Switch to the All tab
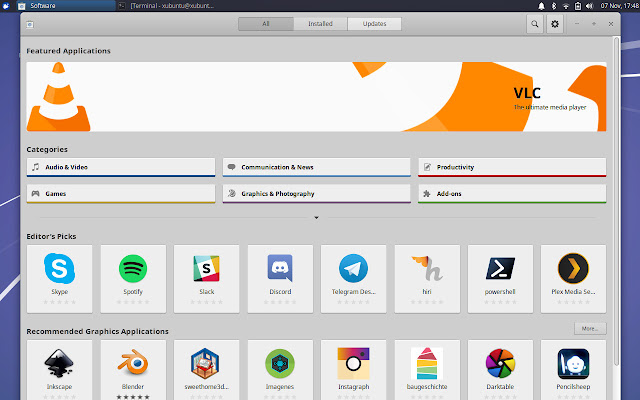Screen dimensions: 640x400 coord(266,24)
